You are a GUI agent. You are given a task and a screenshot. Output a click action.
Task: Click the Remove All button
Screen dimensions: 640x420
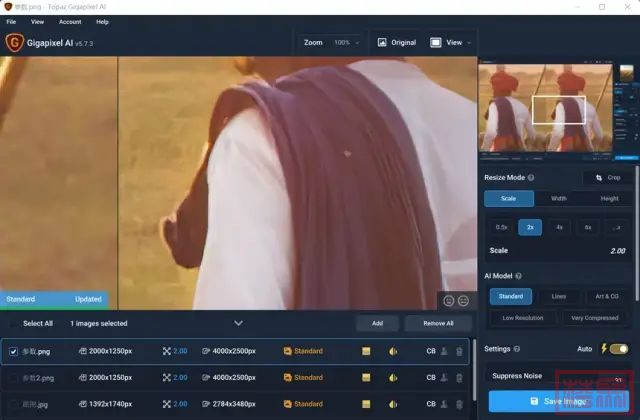[x=438, y=323]
